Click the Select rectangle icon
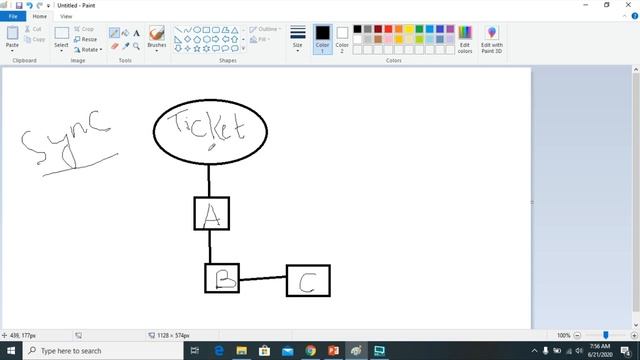Screen dimensions: 640x360 pyautogui.click(x=62, y=33)
